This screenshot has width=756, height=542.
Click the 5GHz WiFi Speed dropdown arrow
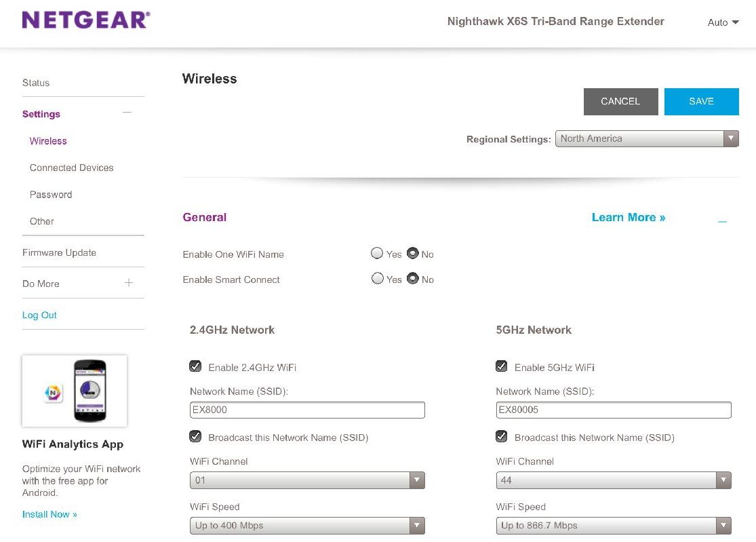click(x=723, y=525)
